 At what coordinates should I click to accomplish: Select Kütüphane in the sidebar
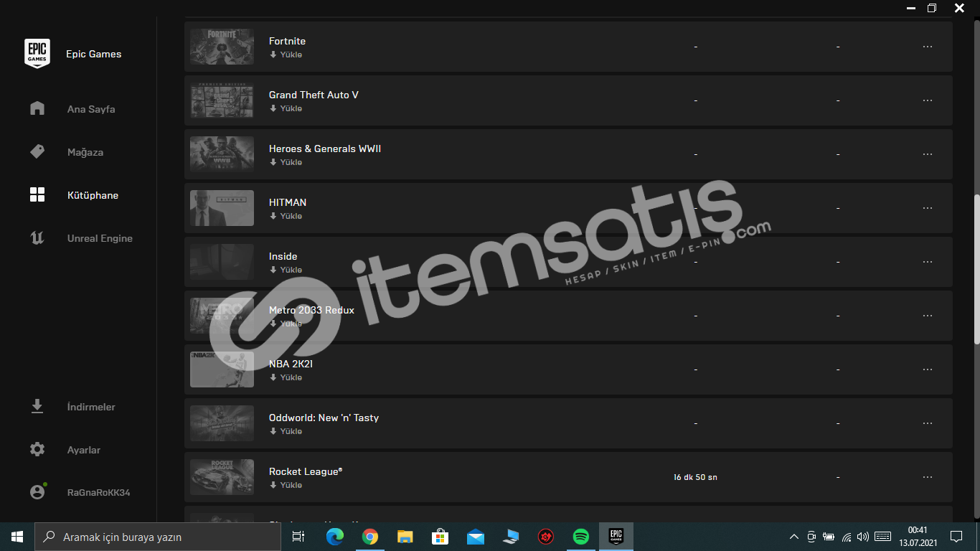coord(93,195)
